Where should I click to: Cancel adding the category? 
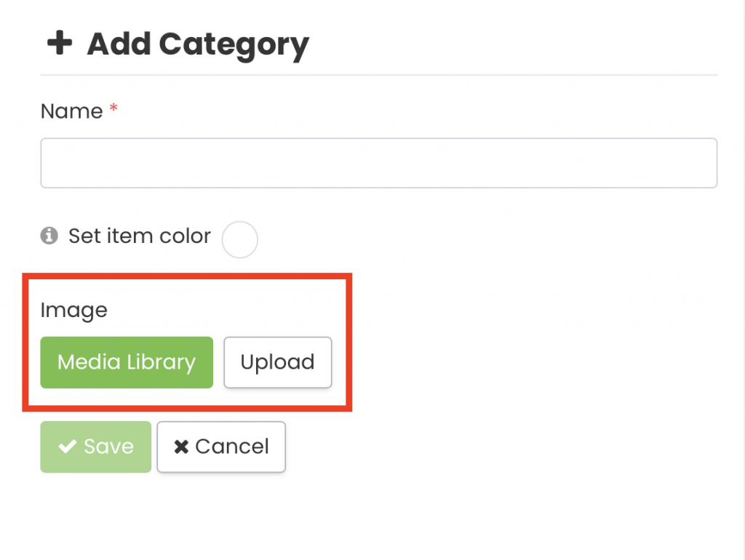221,447
